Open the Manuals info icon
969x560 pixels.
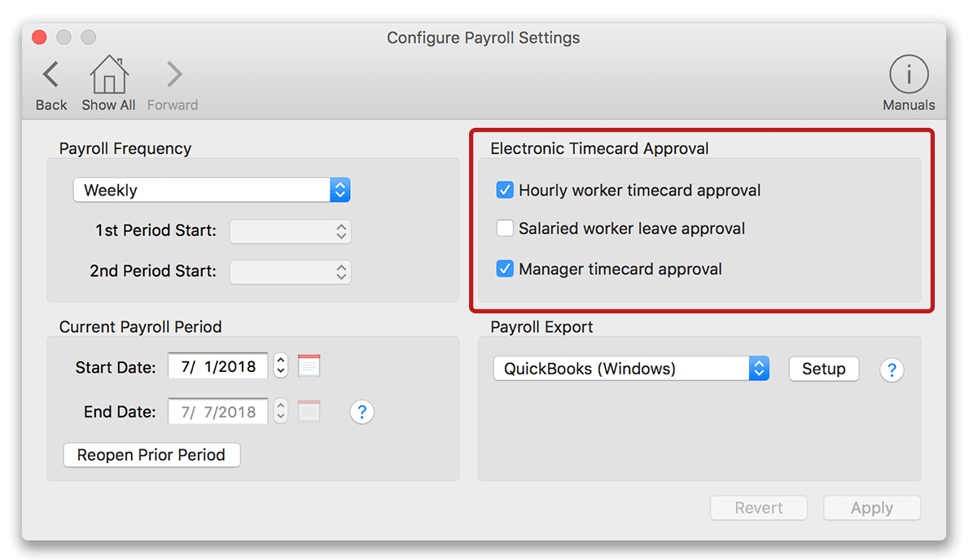(908, 72)
